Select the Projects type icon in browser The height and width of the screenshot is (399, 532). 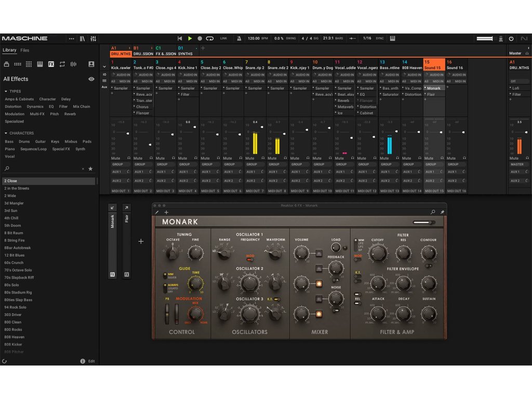(6, 64)
